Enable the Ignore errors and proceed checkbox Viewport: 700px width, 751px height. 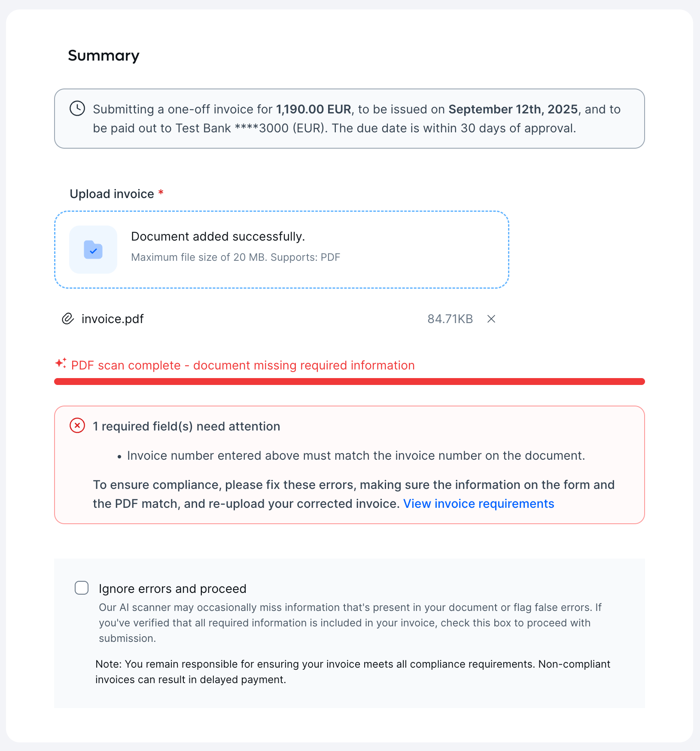(x=82, y=588)
